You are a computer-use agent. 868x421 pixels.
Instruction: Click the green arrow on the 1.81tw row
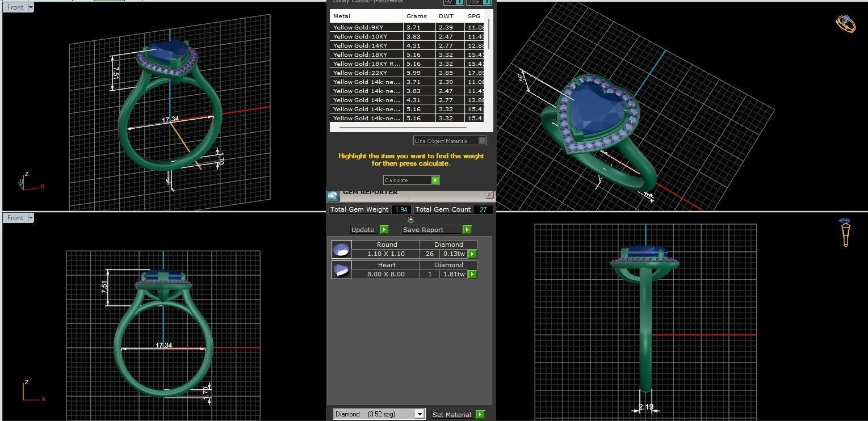(x=472, y=275)
